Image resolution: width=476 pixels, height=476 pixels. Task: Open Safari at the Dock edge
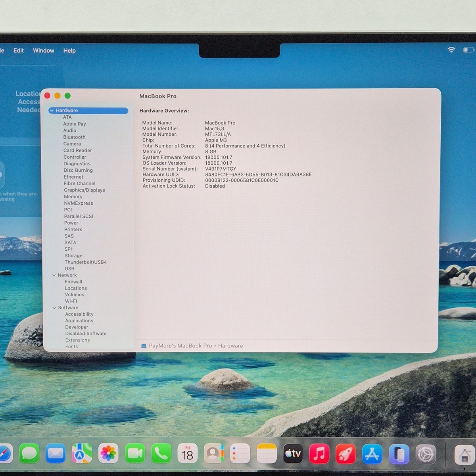pos(6,453)
